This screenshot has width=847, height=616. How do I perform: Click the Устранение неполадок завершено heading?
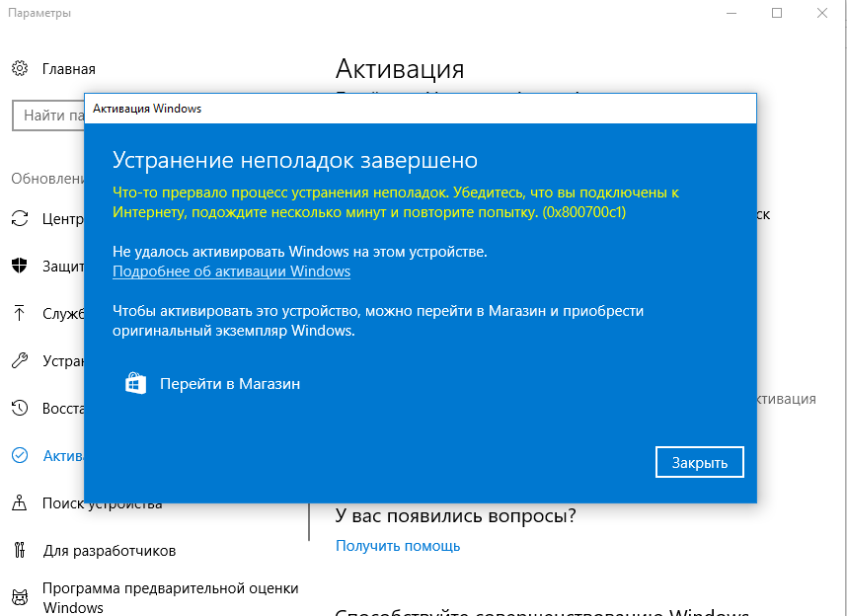click(295, 160)
